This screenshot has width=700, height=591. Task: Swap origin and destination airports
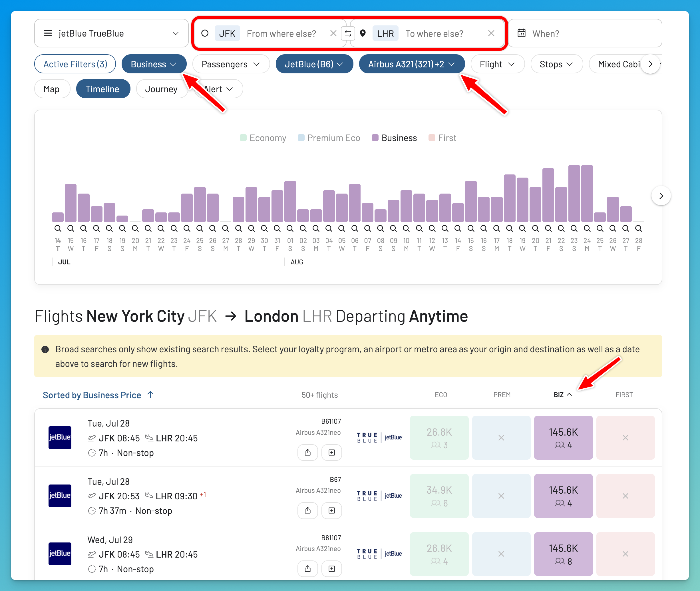348,33
